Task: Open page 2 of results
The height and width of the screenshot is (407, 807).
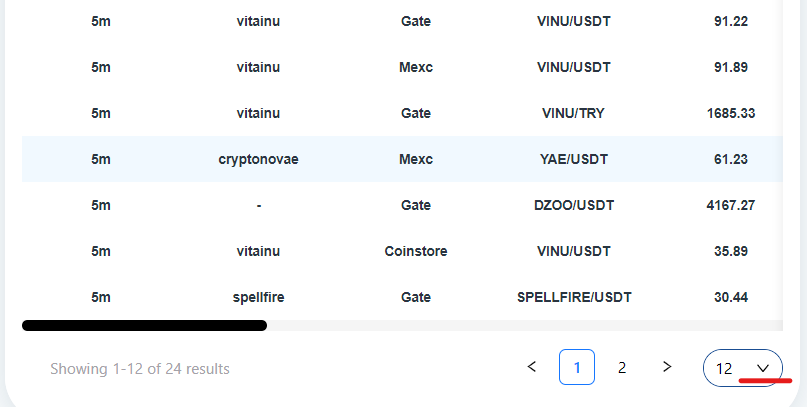Action: (622, 367)
